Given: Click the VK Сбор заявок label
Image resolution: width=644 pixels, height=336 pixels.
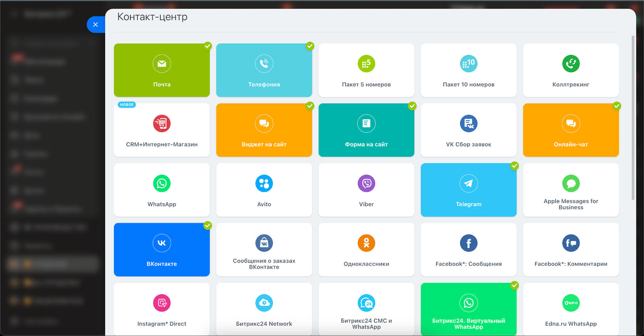Looking at the screenshot, I should 469,144.
